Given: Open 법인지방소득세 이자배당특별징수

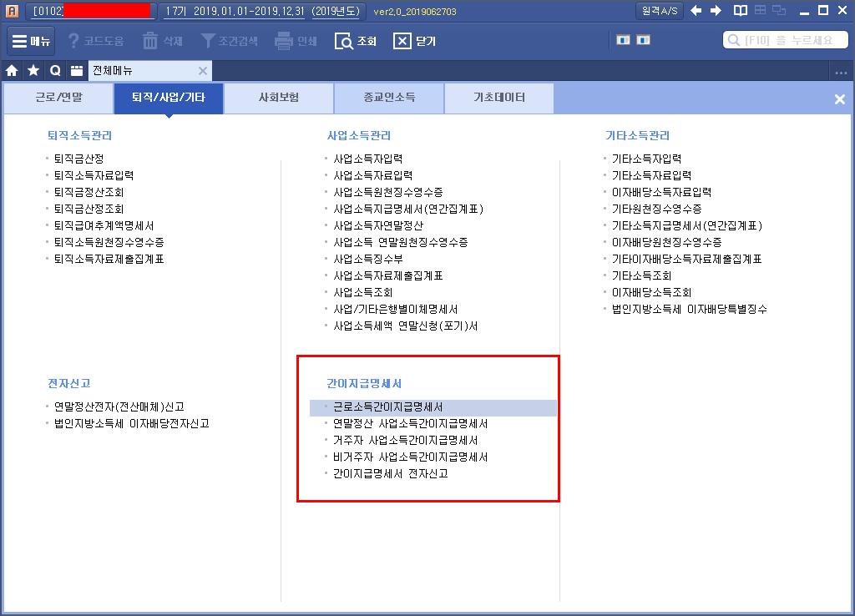Looking at the screenshot, I should tap(690, 309).
